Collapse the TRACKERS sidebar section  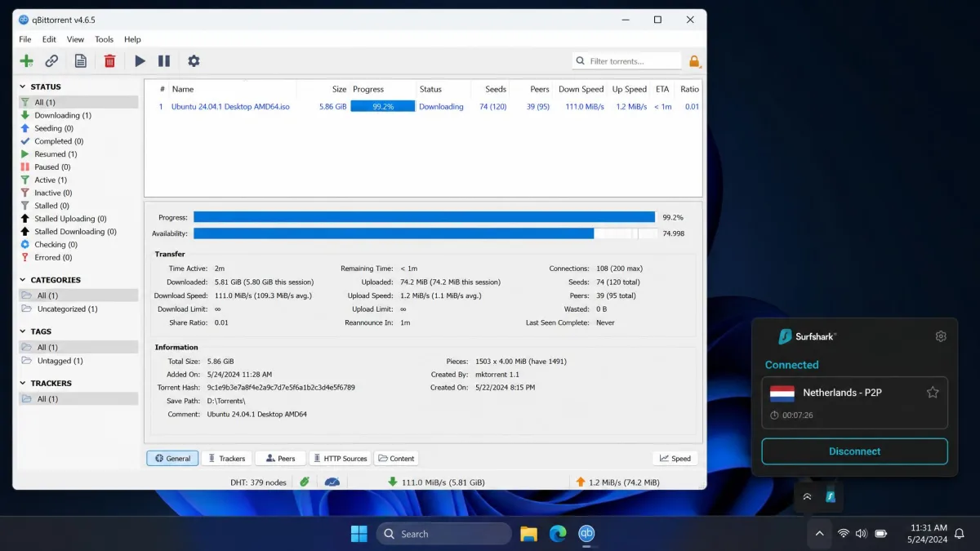(x=23, y=383)
